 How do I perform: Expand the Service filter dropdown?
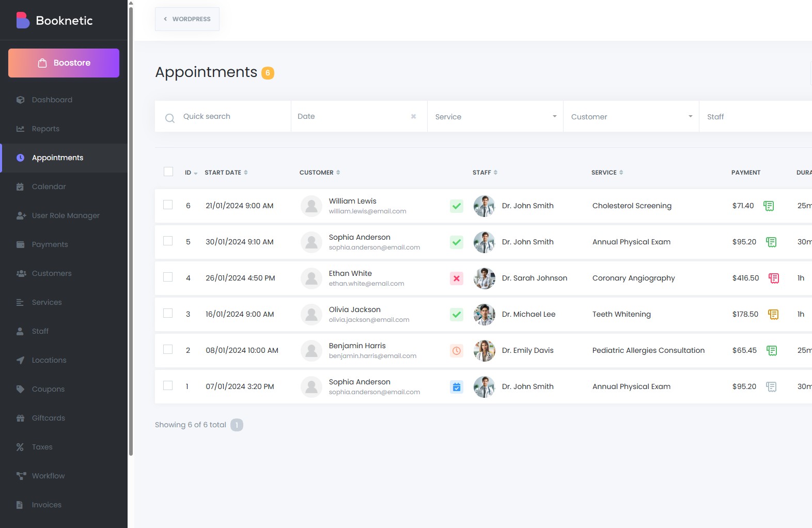pyautogui.click(x=495, y=117)
